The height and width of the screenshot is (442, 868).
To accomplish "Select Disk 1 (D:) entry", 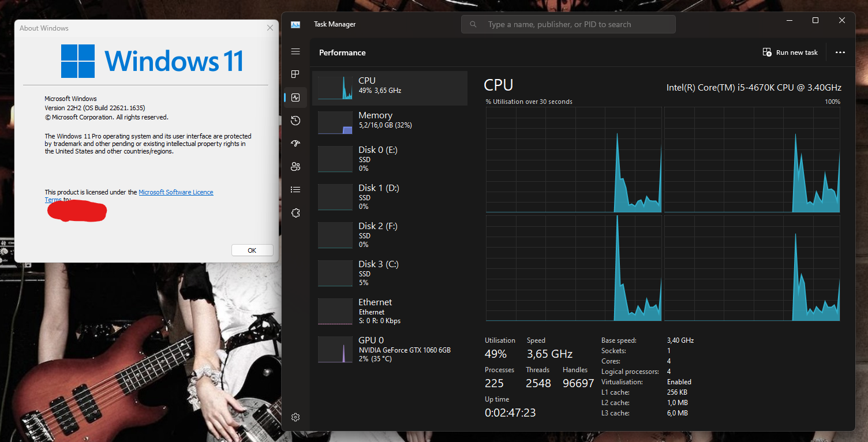I will click(x=390, y=197).
